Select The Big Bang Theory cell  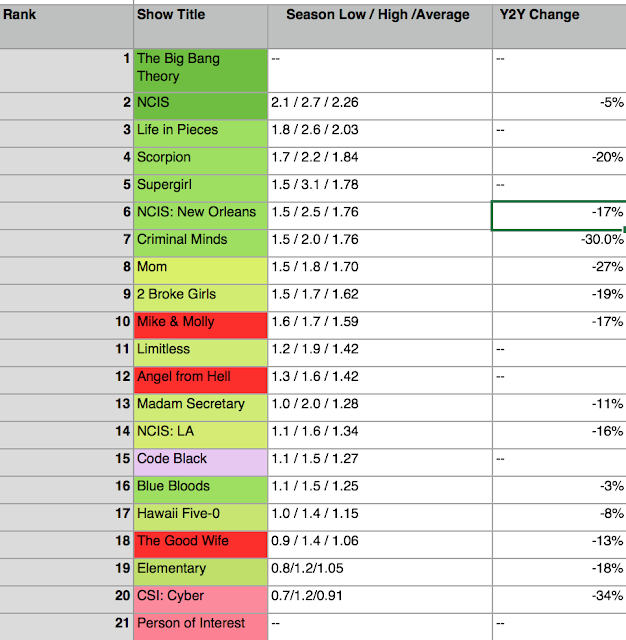(x=200, y=68)
